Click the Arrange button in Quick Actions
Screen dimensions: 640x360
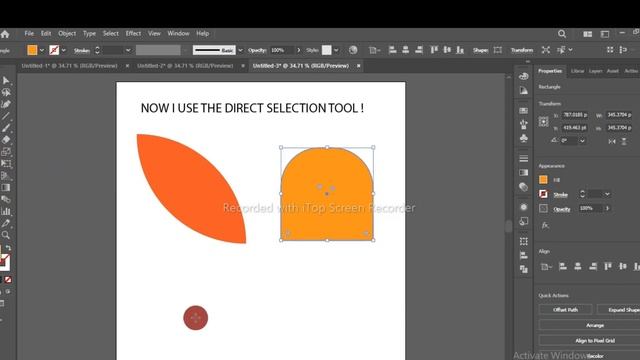[595, 325]
